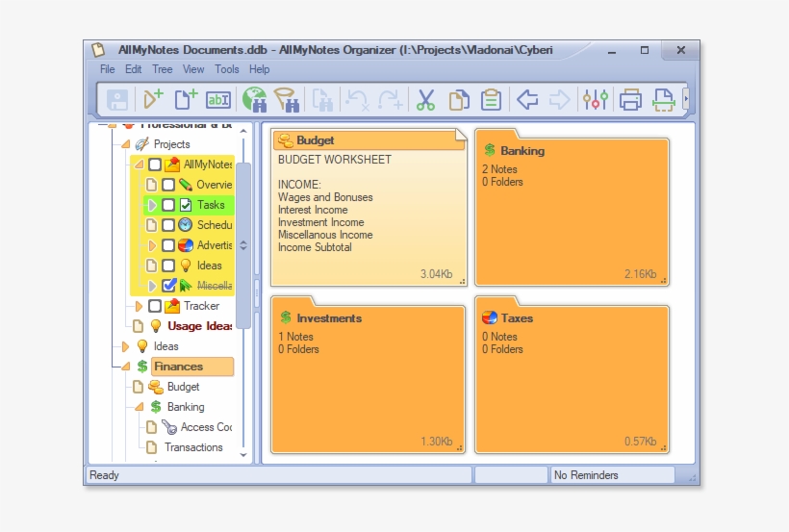Image resolution: width=789 pixels, height=532 pixels.
Task: Click dollar icon on Banking folder card
Action: pyautogui.click(x=490, y=150)
